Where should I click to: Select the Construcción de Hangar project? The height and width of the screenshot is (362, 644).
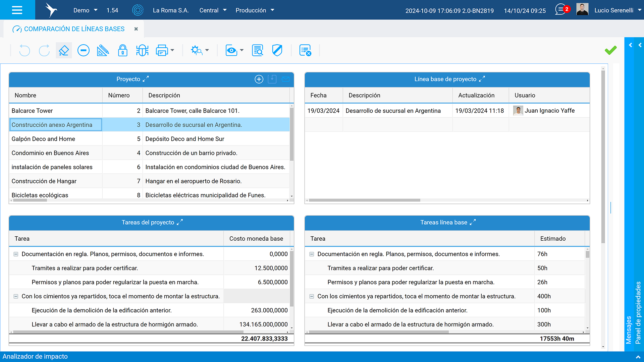tap(149, 181)
